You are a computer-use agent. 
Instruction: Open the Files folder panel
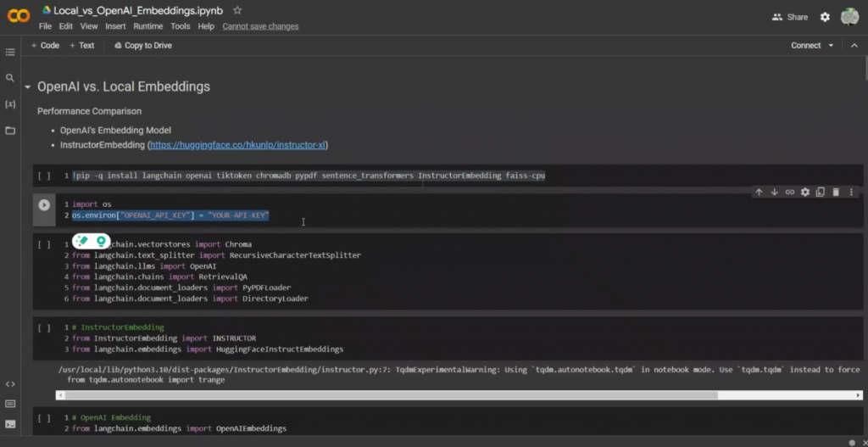[10, 131]
